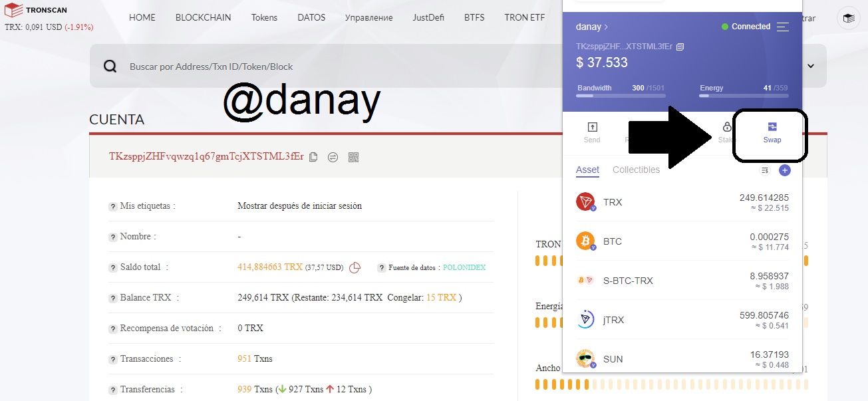
Task: Open the wallet hamburger menu
Action: pyautogui.click(x=783, y=27)
